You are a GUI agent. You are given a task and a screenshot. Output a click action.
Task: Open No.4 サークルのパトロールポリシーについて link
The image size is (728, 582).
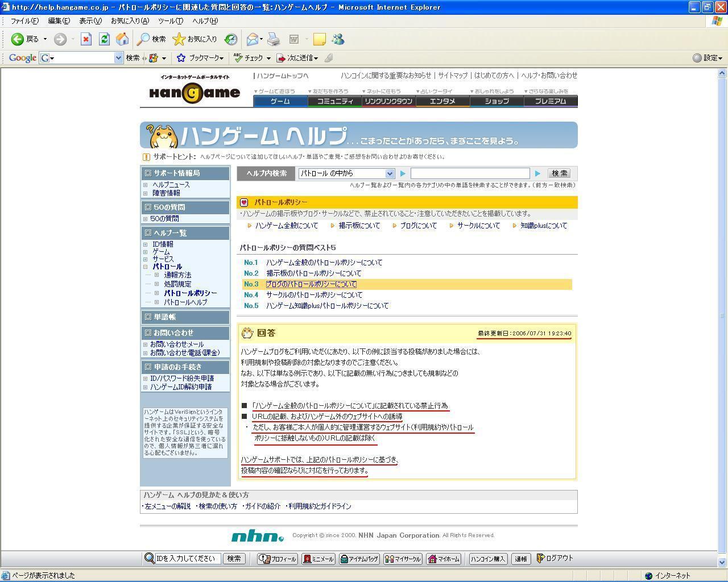pyautogui.click(x=314, y=295)
